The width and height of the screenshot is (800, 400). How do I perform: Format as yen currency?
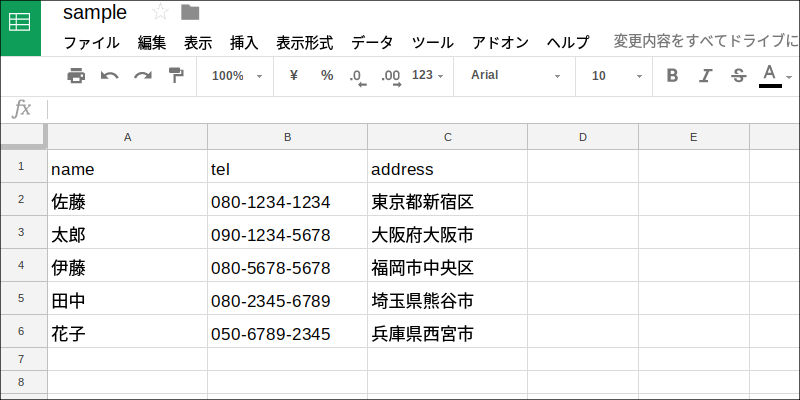[293, 76]
